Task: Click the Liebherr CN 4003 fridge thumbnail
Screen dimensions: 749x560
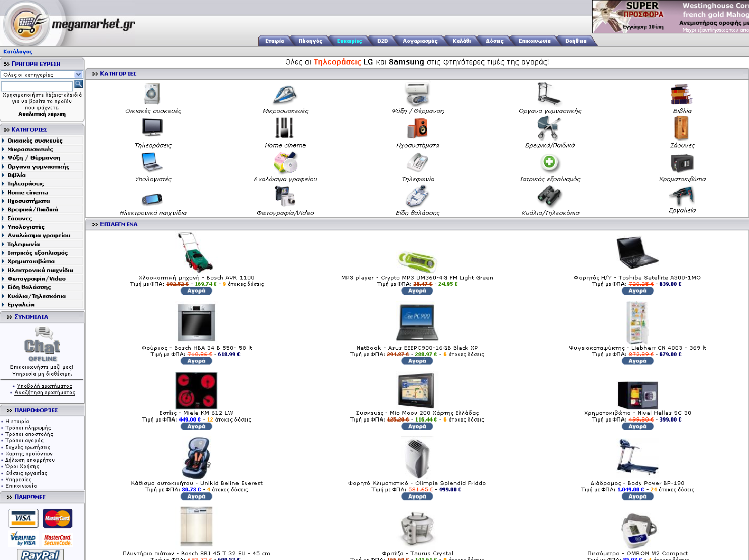Action: point(638,322)
